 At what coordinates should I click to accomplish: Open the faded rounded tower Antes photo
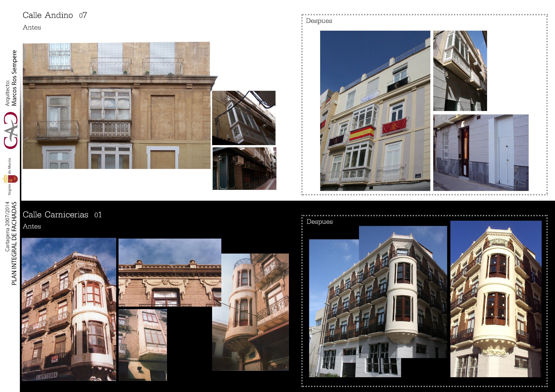click(x=250, y=312)
